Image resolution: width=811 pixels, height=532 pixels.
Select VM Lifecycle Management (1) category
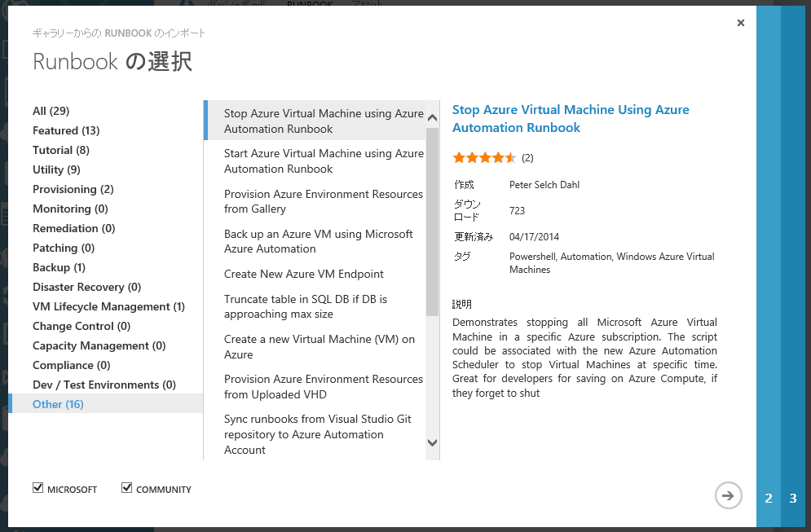pos(108,306)
